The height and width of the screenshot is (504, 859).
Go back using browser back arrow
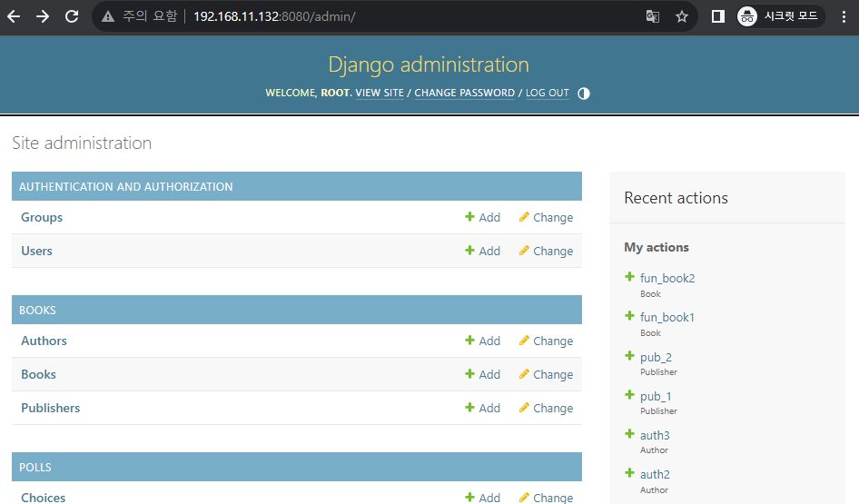click(14, 16)
